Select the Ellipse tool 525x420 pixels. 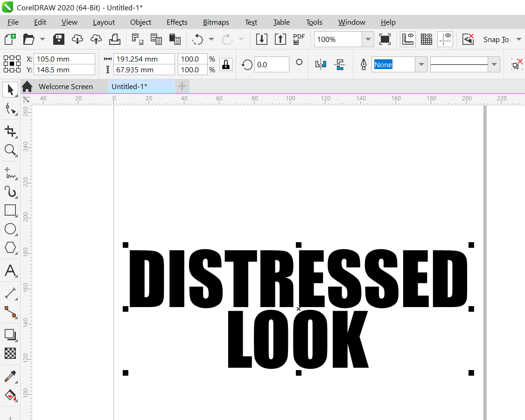coord(10,229)
